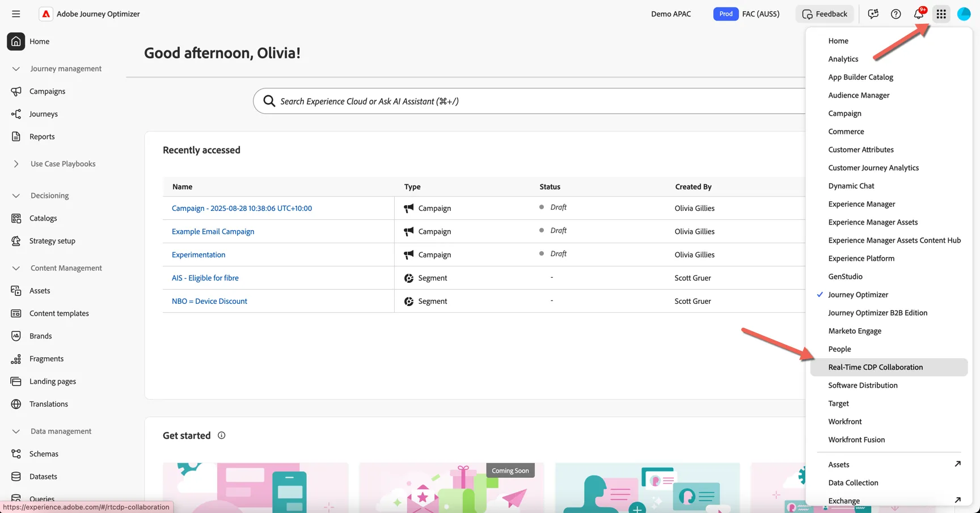Open the user profile avatar
The height and width of the screenshot is (513, 980).
click(964, 14)
